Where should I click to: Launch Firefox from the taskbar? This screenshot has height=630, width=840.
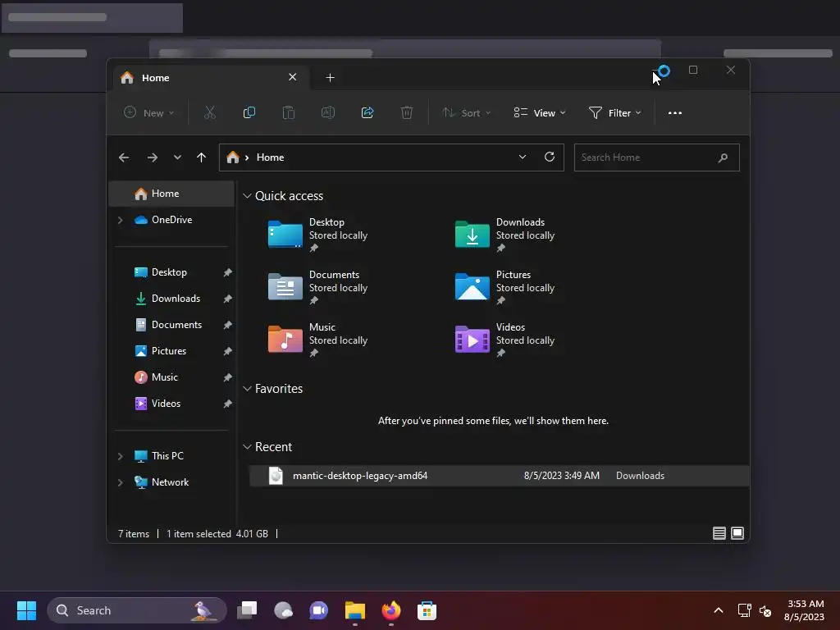391,610
